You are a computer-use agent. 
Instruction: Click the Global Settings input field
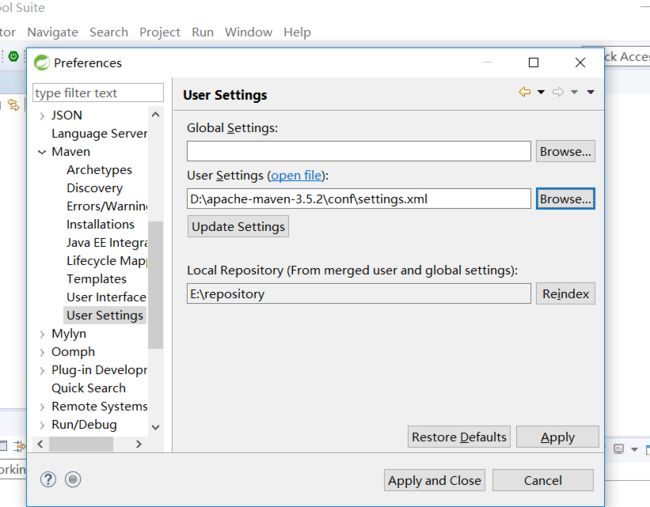(359, 151)
